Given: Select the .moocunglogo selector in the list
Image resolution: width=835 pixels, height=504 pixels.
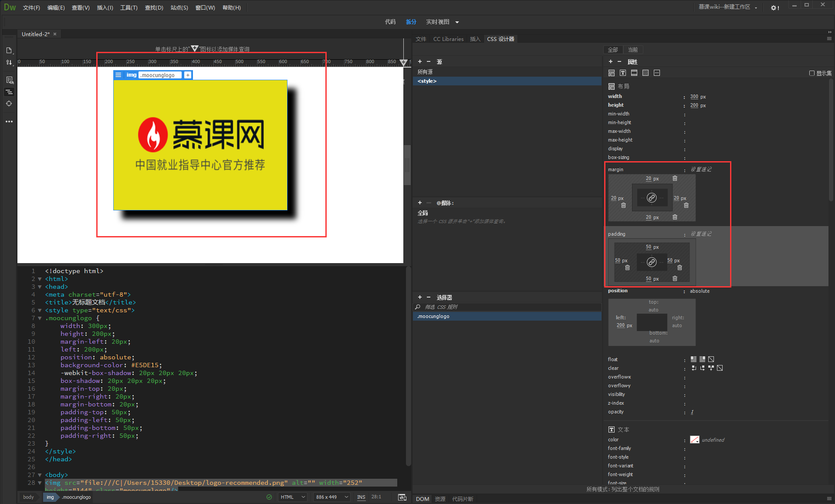Looking at the screenshot, I should 507,316.
